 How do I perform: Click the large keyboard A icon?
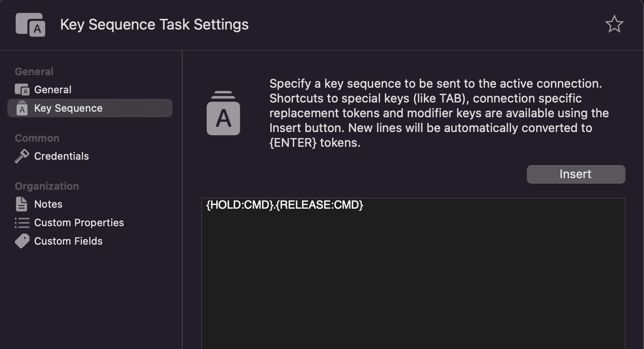tap(223, 114)
